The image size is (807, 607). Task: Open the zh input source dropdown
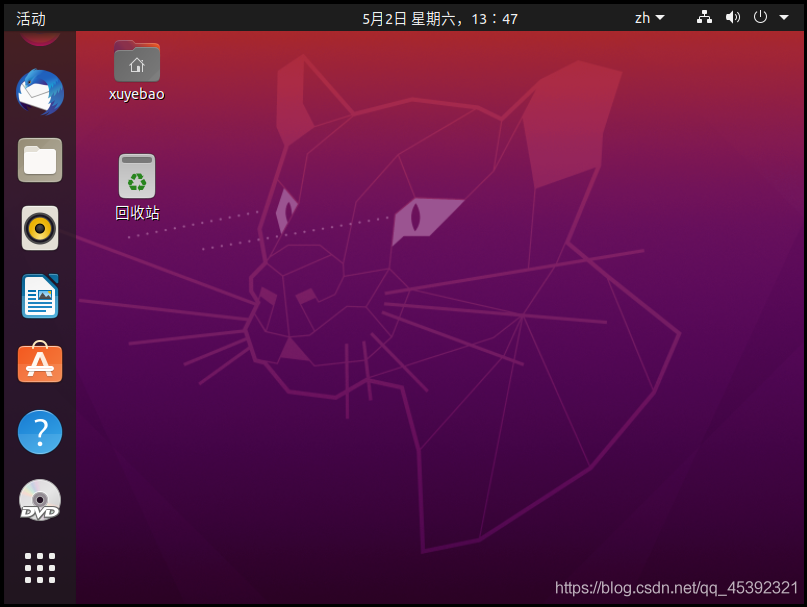[x=650, y=18]
